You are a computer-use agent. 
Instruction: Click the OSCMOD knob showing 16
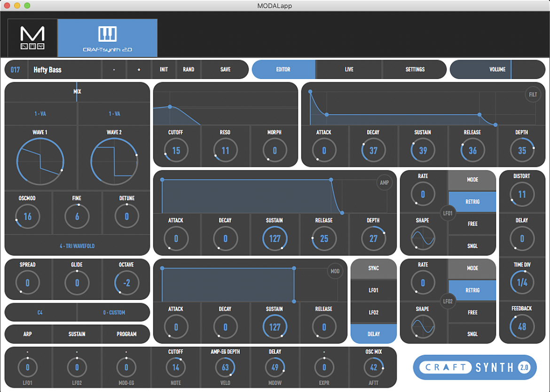[27, 216]
